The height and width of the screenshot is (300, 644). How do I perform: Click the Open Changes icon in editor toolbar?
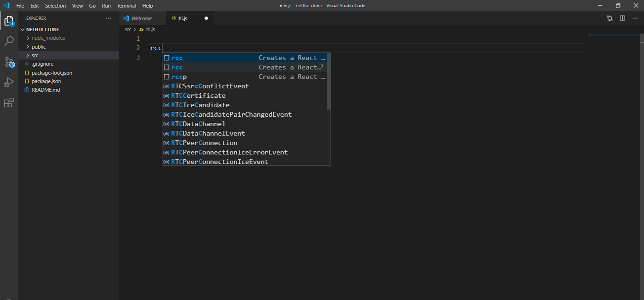610,18
